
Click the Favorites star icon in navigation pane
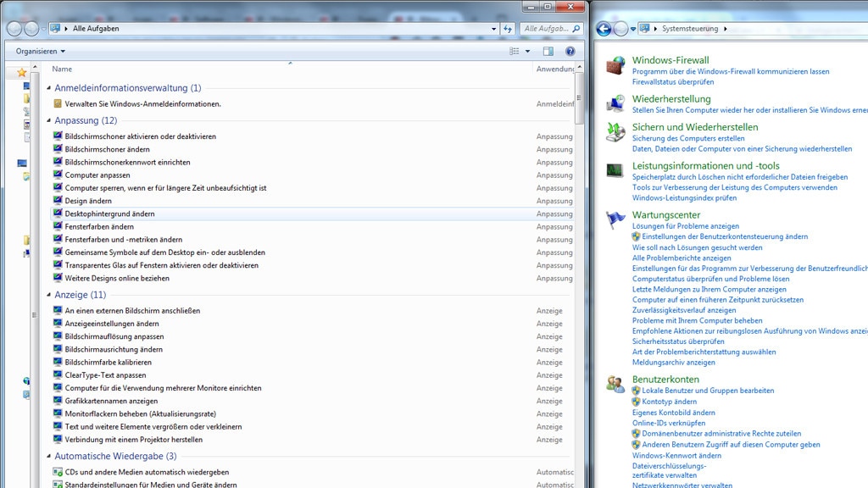(21, 73)
